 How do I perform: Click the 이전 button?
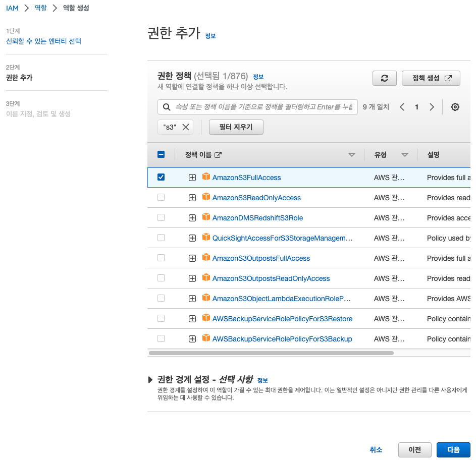415,450
